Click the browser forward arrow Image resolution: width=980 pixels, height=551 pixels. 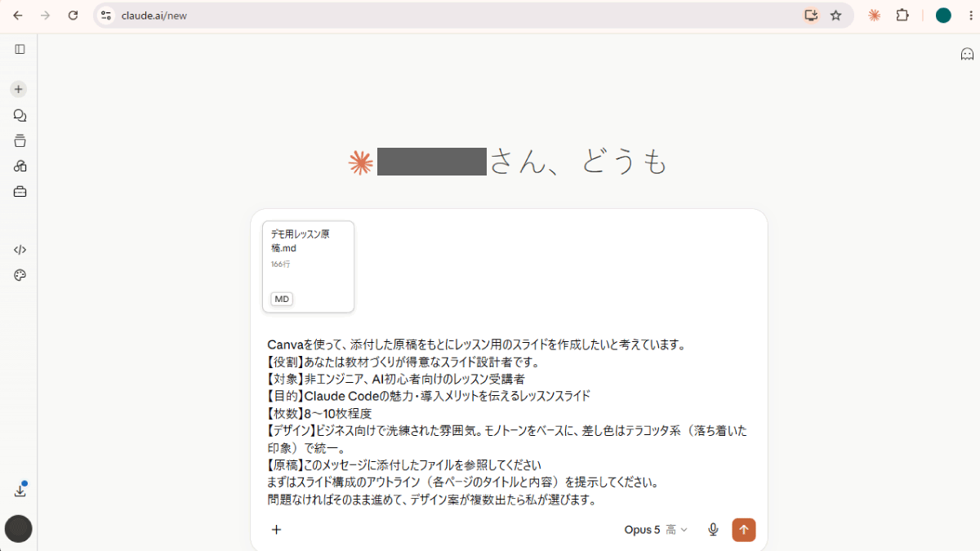pyautogui.click(x=45, y=15)
